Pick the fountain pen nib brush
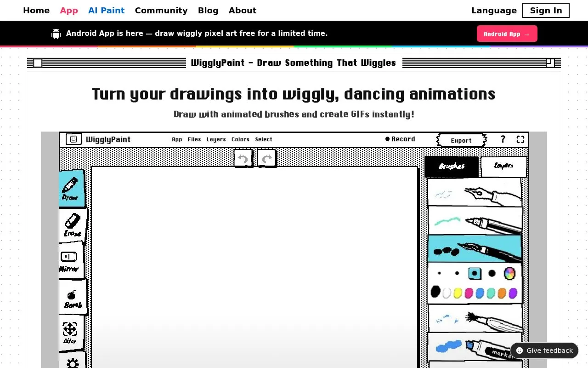Screen dimensions: 588x368 (x=475, y=192)
